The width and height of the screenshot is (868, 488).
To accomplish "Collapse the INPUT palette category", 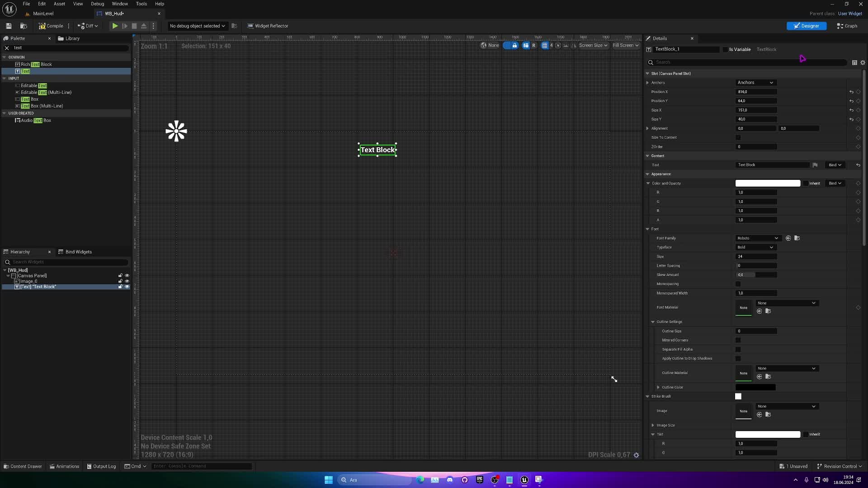I will pyautogui.click(x=5, y=78).
